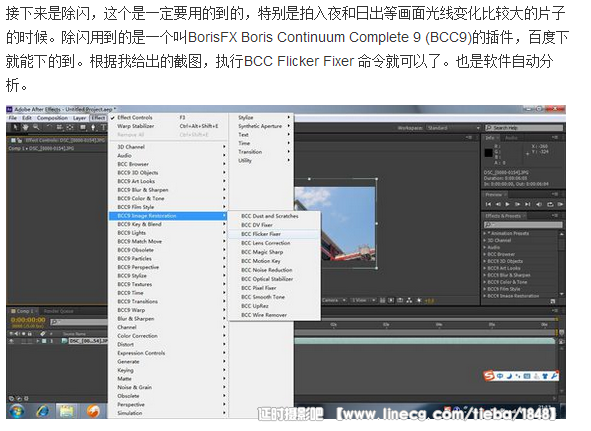Click the timeline search field

79,322
